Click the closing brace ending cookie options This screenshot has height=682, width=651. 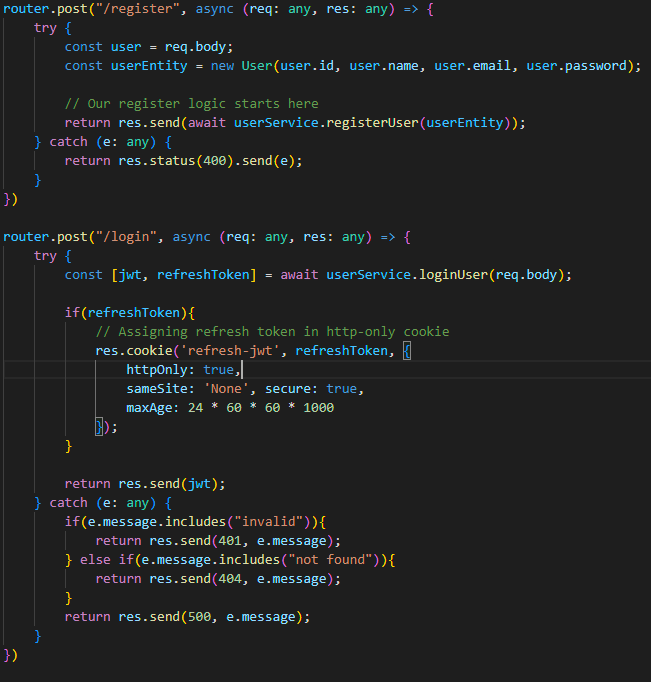click(99, 427)
